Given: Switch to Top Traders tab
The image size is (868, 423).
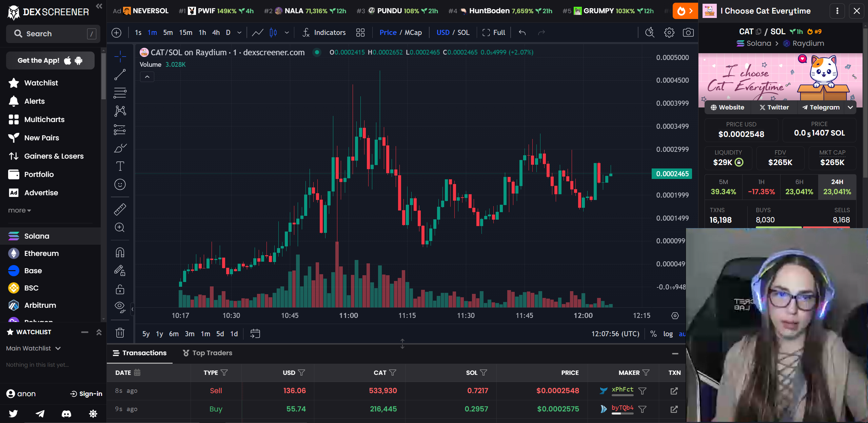Looking at the screenshot, I should (x=208, y=353).
